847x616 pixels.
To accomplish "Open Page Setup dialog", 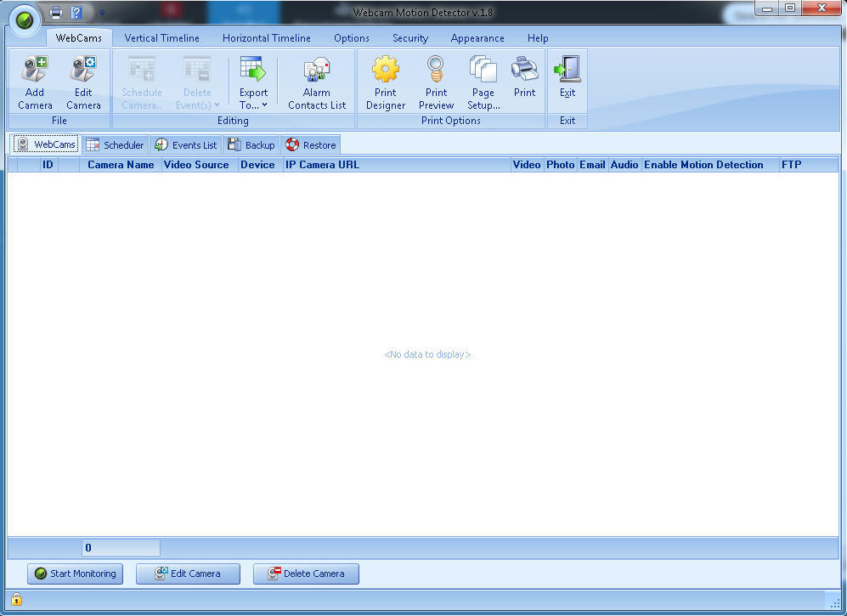I will click(x=483, y=70).
